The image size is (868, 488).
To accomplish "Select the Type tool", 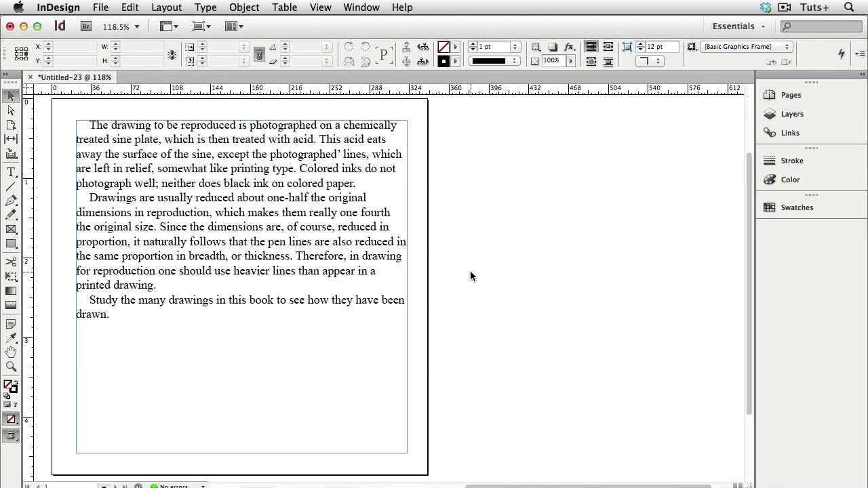I will point(11,172).
